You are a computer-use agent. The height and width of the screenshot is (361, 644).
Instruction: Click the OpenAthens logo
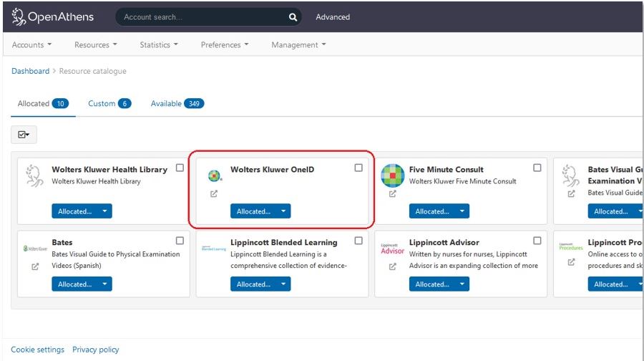(x=52, y=16)
